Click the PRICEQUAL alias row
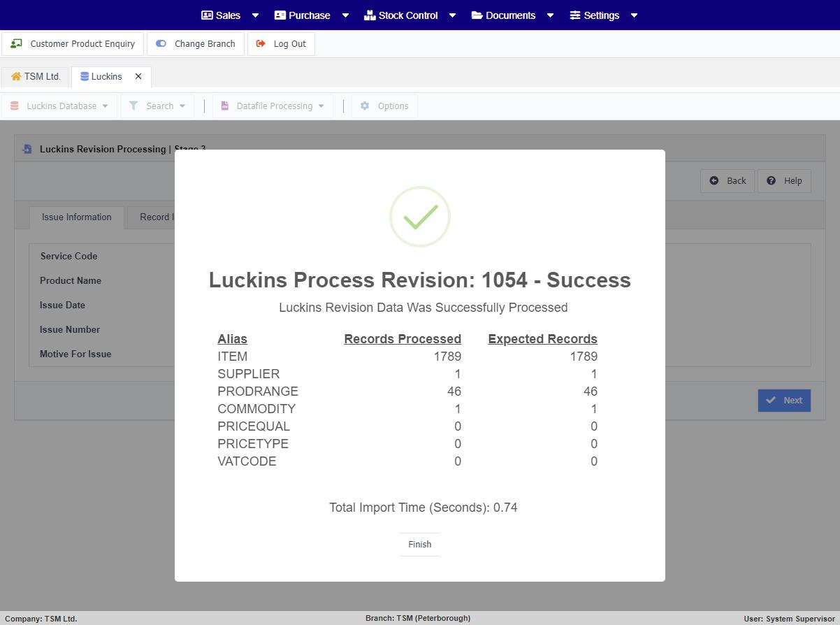The image size is (840, 625). 407,426
